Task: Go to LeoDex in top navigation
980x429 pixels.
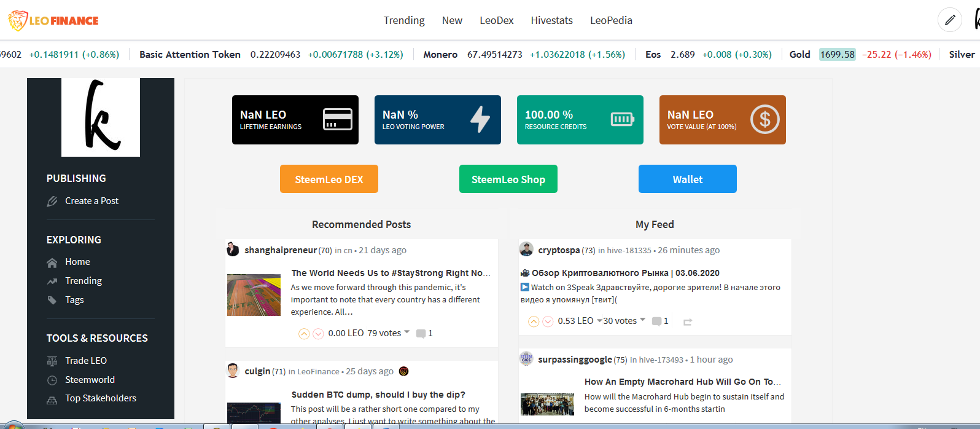Action: coord(497,20)
